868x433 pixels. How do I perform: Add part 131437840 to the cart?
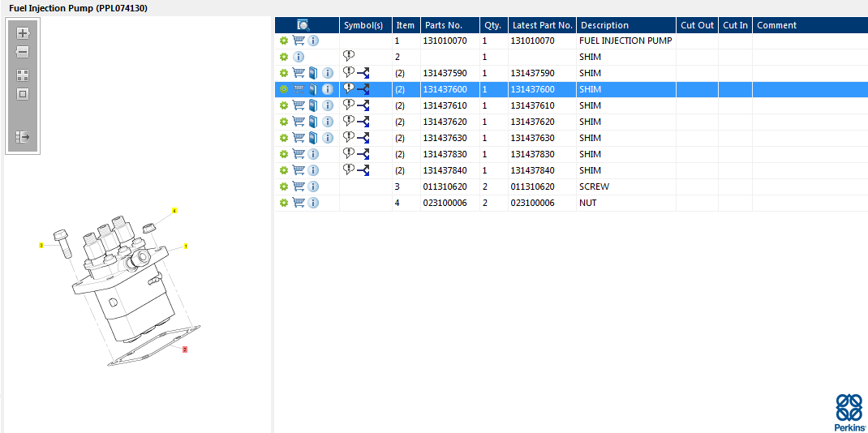point(299,170)
